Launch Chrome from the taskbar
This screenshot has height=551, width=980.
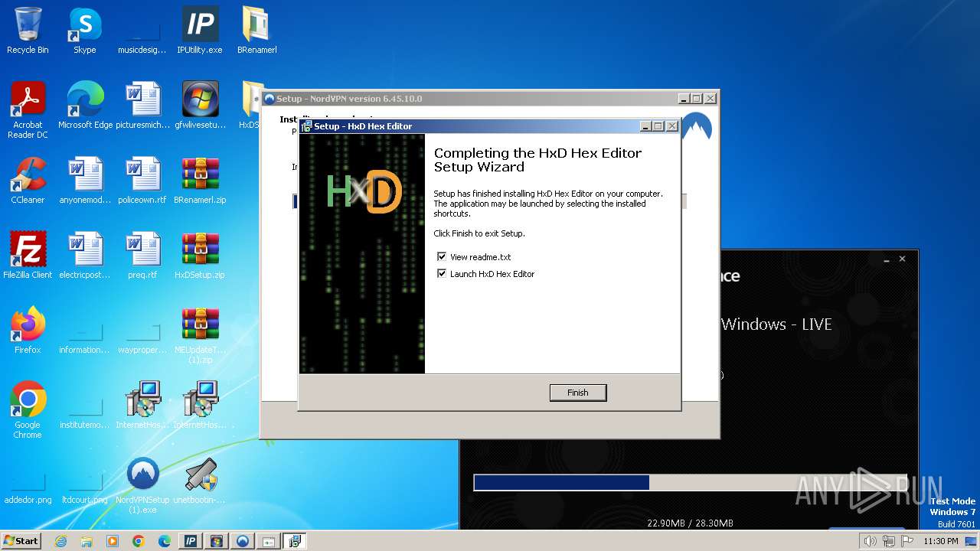(x=139, y=541)
